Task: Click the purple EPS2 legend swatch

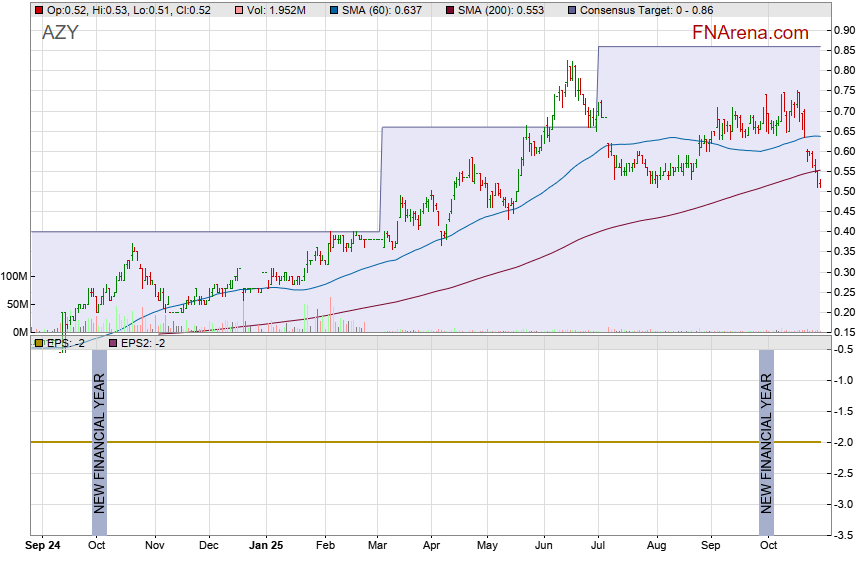Action: pos(112,343)
